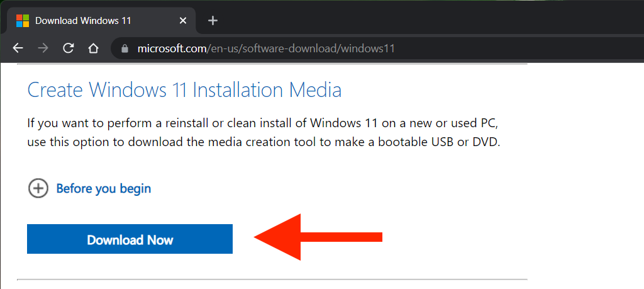
Task: Close the Download Windows 11 tab
Action: [183, 20]
